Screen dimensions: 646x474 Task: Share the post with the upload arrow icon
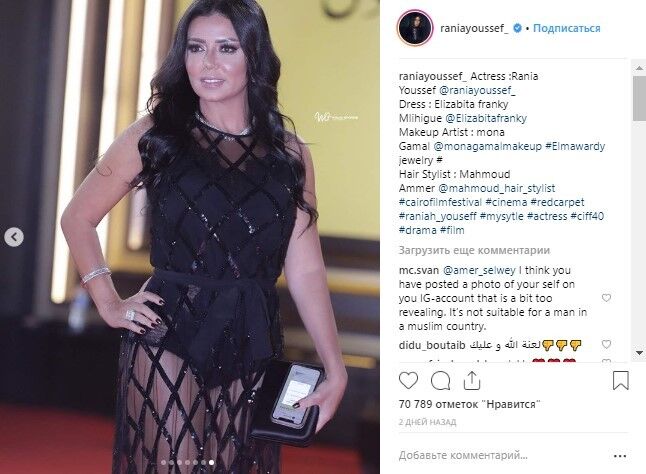472,381
